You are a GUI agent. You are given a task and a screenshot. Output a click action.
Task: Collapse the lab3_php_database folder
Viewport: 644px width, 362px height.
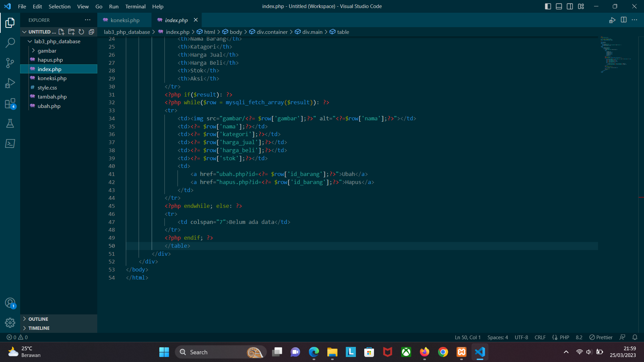tap(30, 41)
